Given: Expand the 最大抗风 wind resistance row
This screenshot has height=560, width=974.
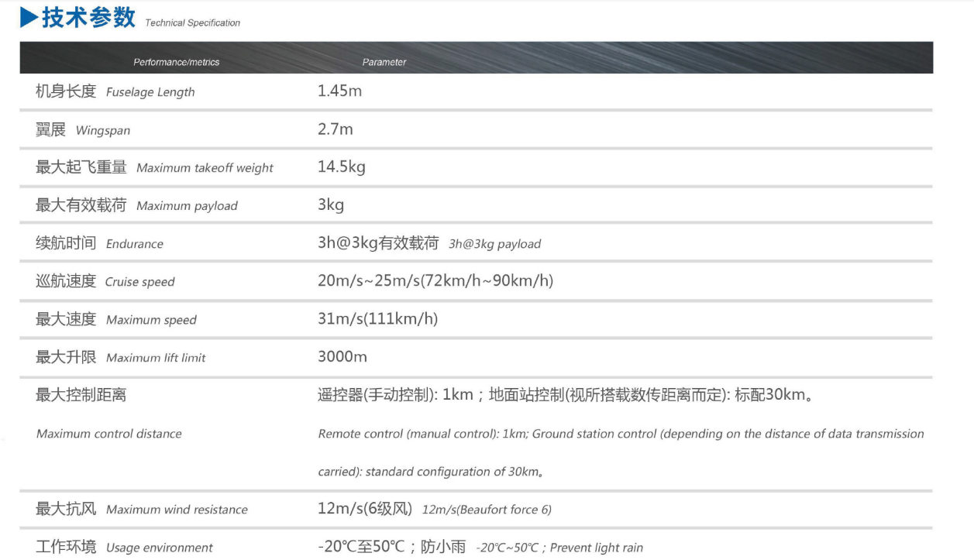Looking at the screenshot, I should point(143,509).
